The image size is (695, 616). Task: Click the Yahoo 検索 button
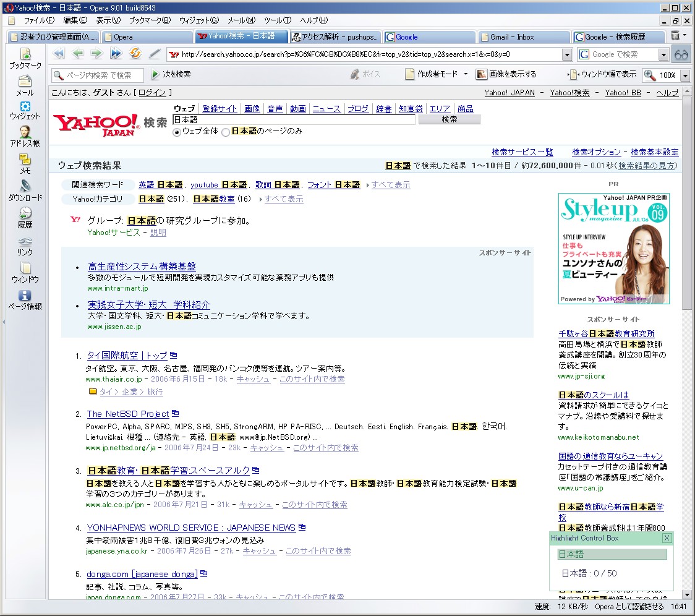pyautogui.click(x=449, y=119)
